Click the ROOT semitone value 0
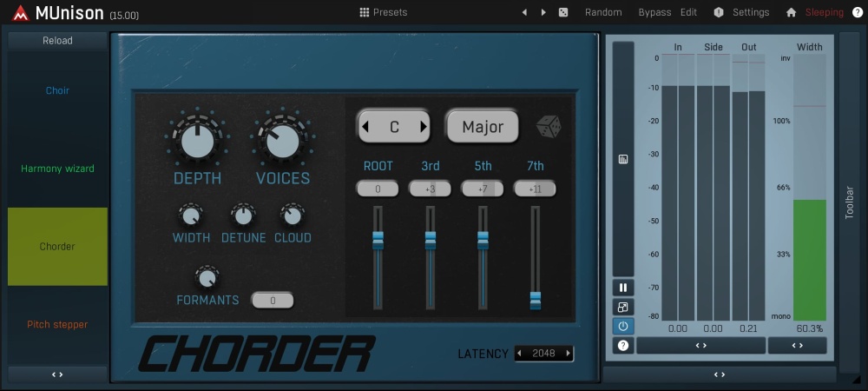This screenshot has width=868, height=391. click(x=378, y=189)
